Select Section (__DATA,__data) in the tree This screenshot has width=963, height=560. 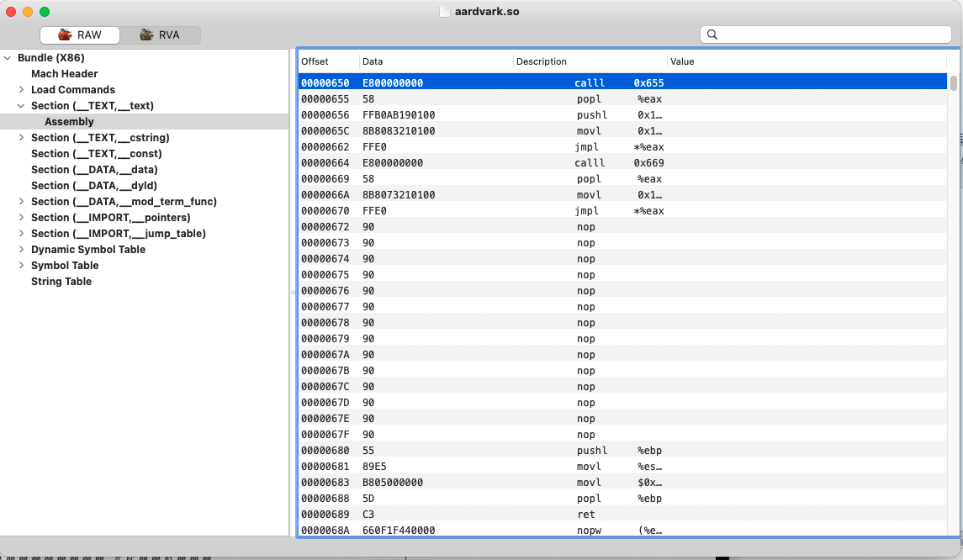[x=94, y=170]
